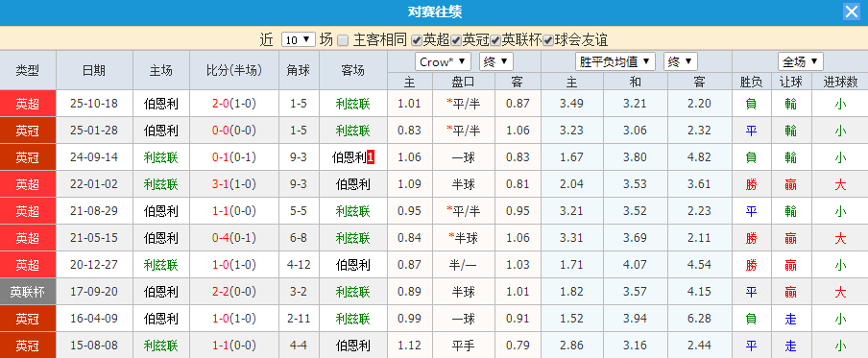Click the 英联杯 label in 17-09-20 row
This screenshot has height=358, width=868.
point(28,292)
